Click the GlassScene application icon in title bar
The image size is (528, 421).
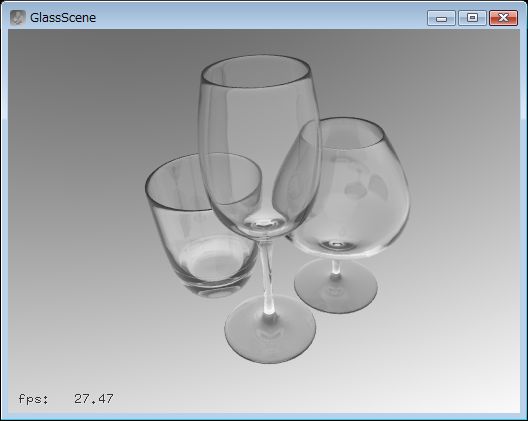click(18, 18)
